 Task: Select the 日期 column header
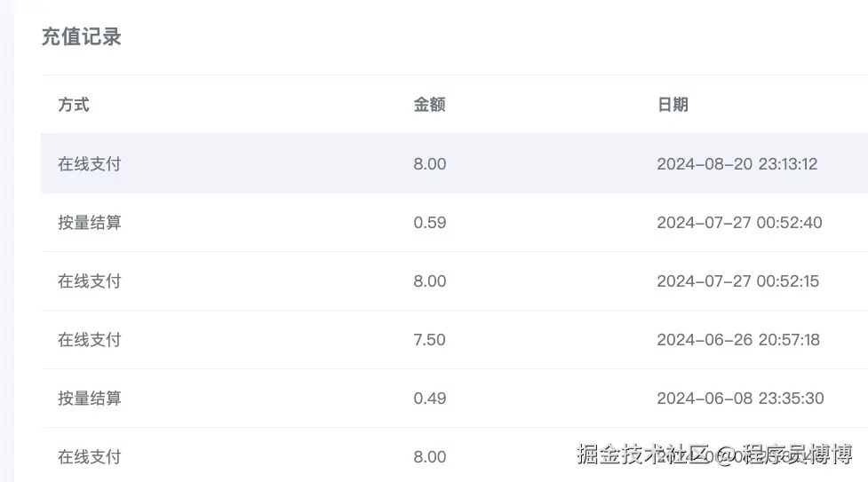click(x=673, y=105)
